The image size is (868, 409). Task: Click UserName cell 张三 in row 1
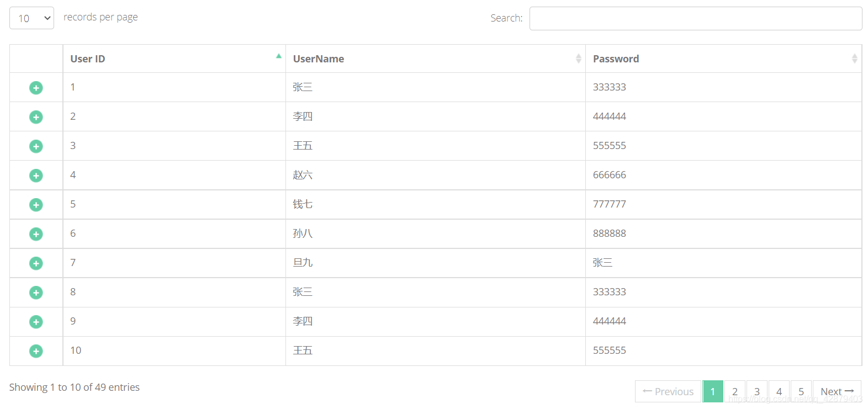pos(435,87)
